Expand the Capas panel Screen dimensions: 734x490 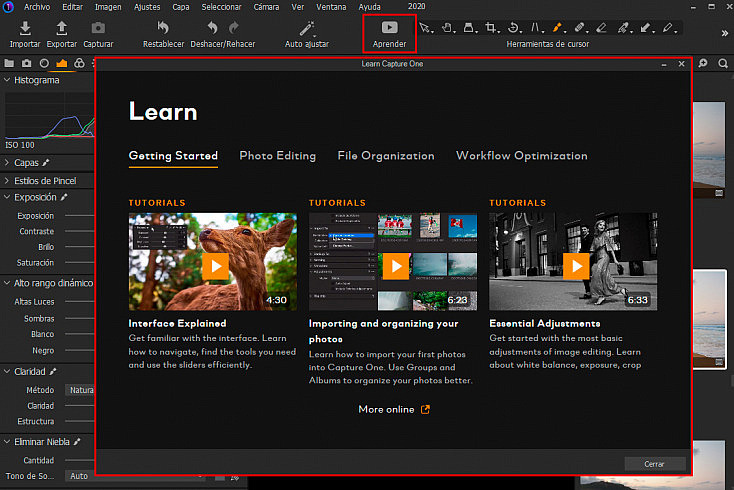tap(7, 162)
